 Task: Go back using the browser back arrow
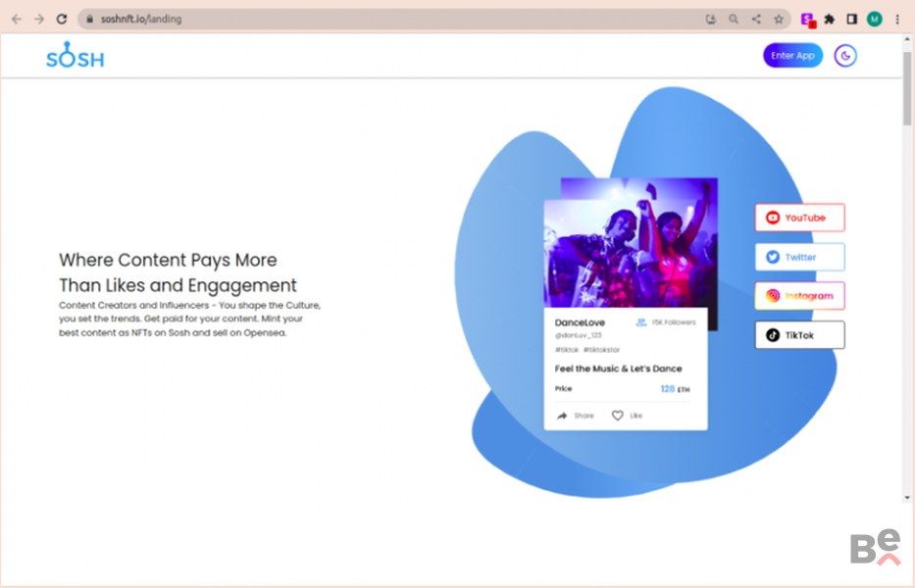16,19
